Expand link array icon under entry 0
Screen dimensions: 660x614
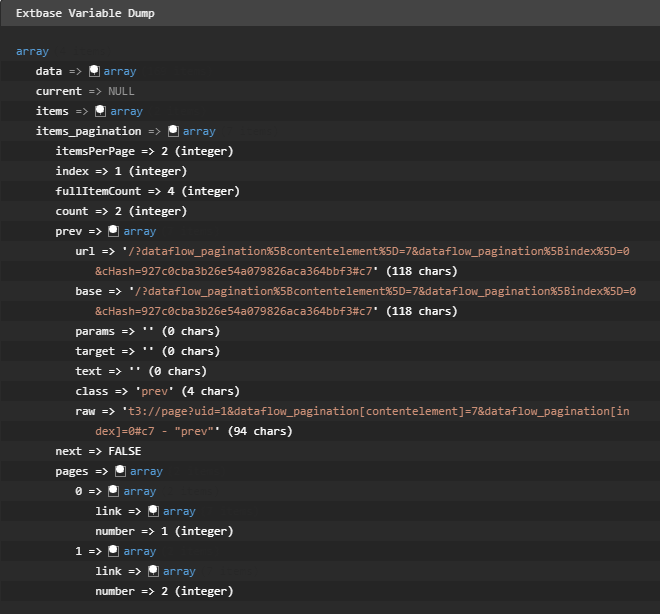pyautogui.click(x=153, y=511)
